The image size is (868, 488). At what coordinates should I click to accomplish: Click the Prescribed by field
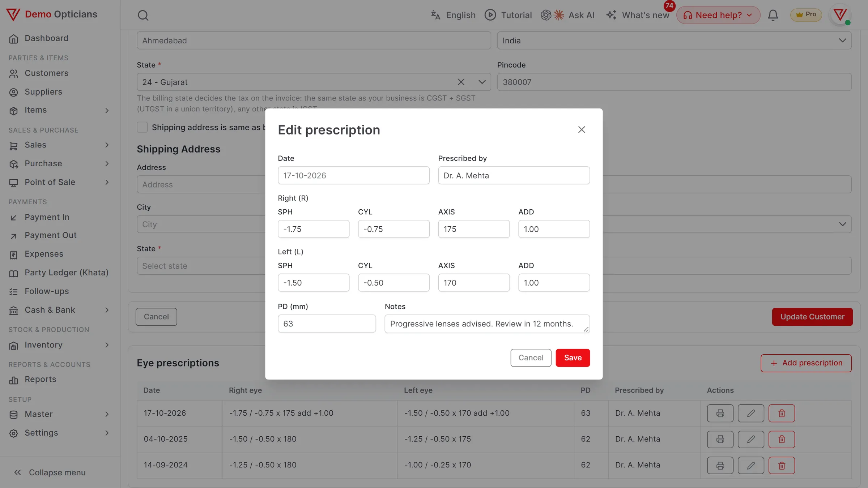point(514,175)
